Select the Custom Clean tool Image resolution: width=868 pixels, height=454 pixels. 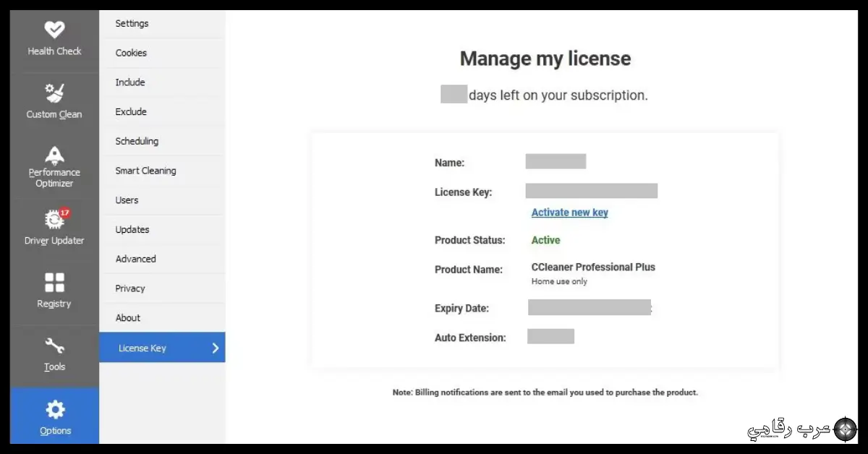pos(54,101)
